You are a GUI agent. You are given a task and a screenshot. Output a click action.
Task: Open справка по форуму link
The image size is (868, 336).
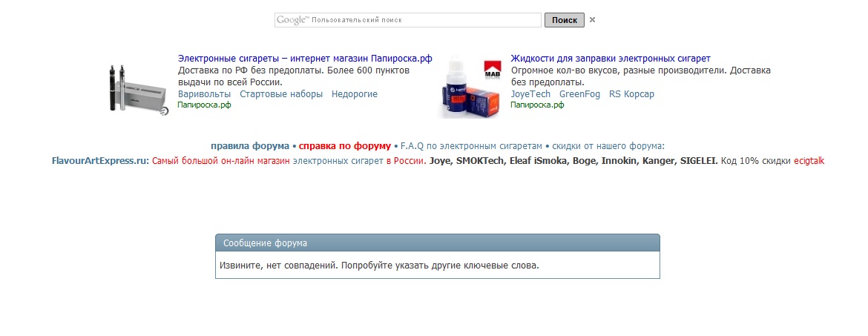[345, 146]
